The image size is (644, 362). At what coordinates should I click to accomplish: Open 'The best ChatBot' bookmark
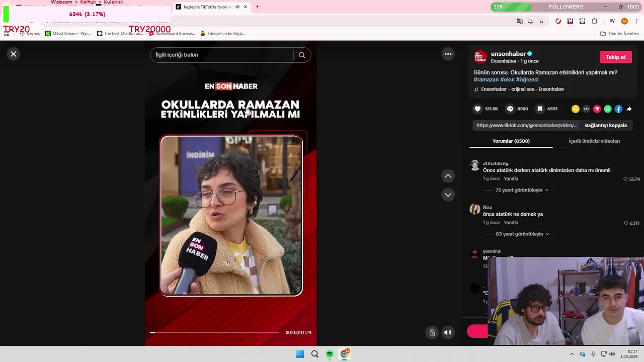pos(120,33)
